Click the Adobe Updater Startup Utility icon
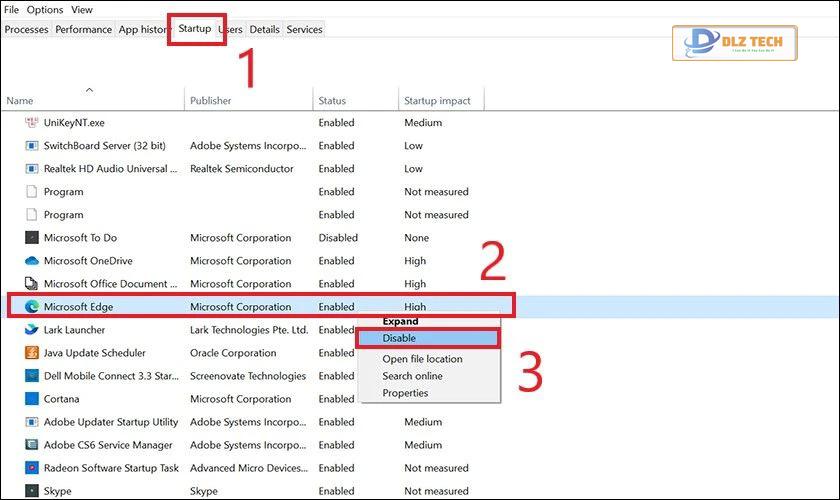The image size is (840, 500). pyautogui.click(x=32, y=422)
